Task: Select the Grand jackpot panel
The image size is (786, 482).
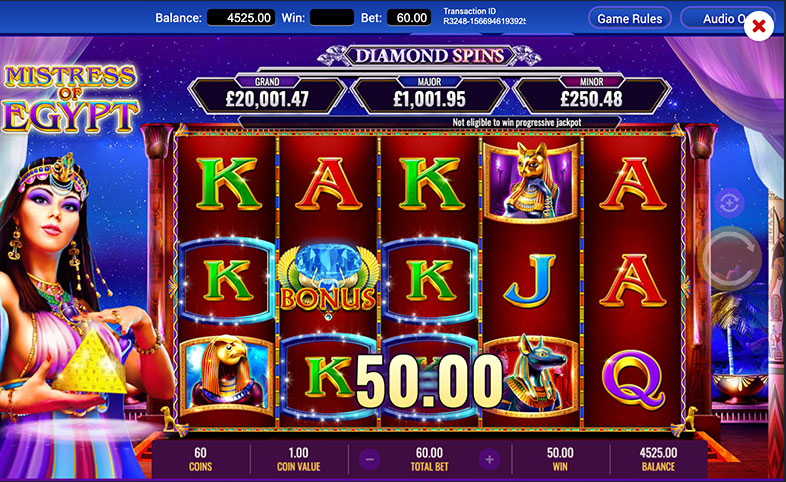Action: pyautogui.click(x=268, y=94)
